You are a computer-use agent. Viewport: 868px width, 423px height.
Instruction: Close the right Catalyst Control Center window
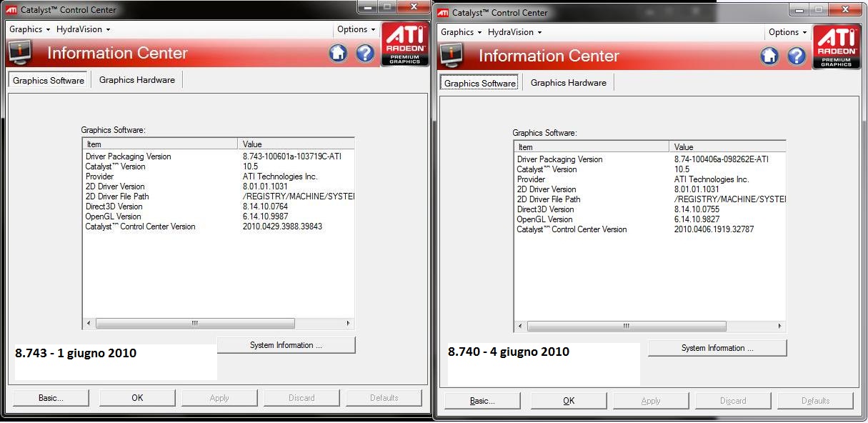[844, 10]
